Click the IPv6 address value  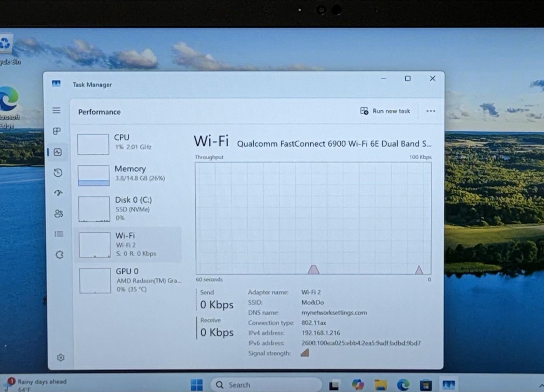coord(361,343)
